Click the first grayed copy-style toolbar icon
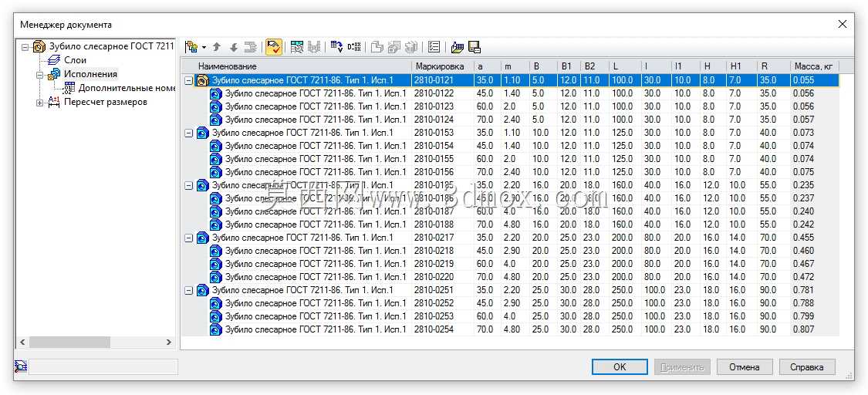This screenshot has height=395, width=868. pyautogui.click(x=377, y=48)
